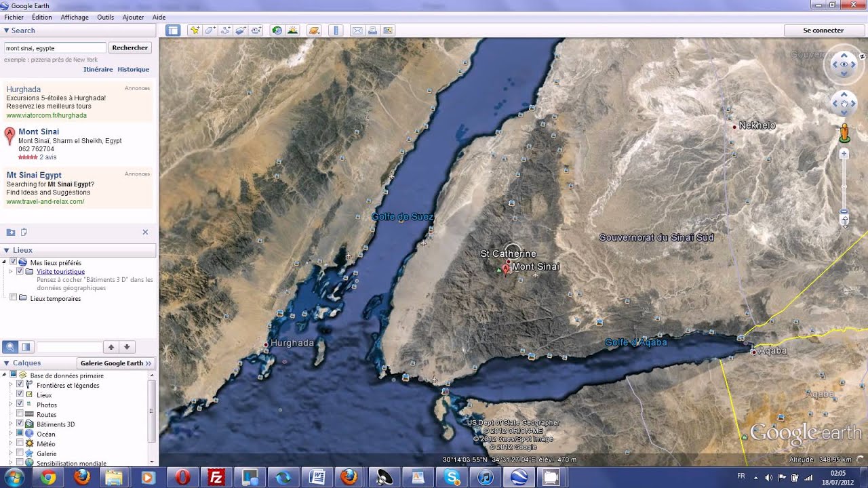The height and width of the screenshot is (488, 868).
Task: Click the places search magnifier button
Action: 10,347
